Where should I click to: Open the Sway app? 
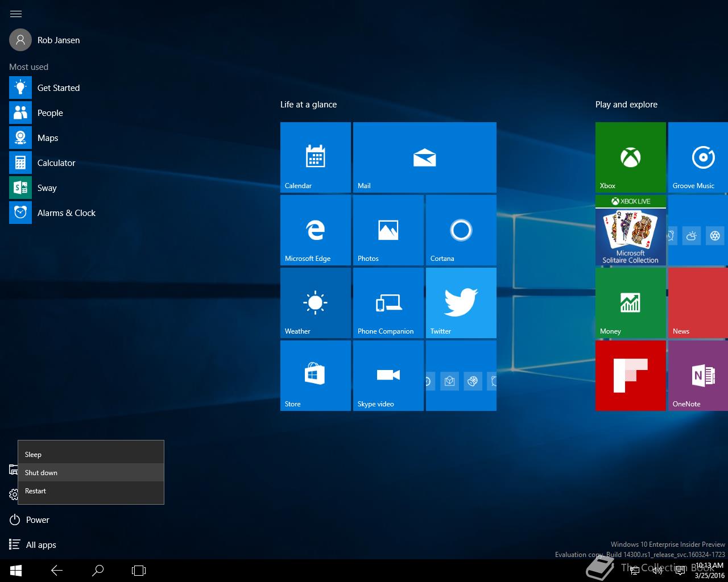coord(33,188)
